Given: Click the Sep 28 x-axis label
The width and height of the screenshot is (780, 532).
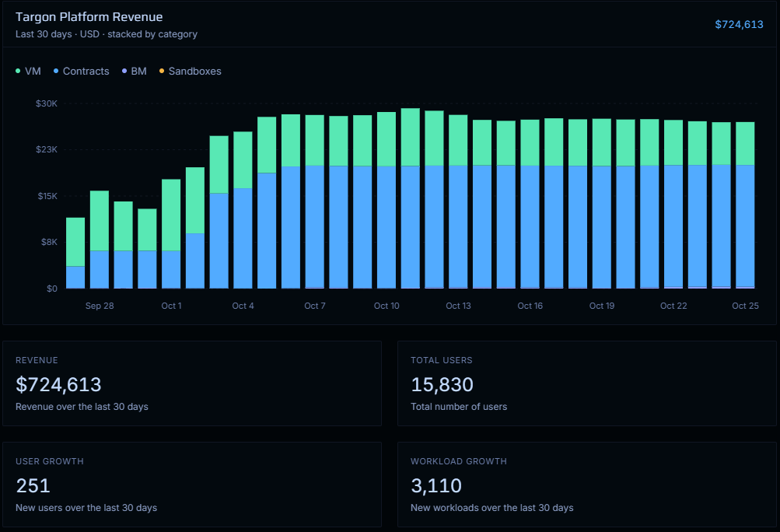Looking at the screenshot, I should pyautogui.click(x=100, y=306).
